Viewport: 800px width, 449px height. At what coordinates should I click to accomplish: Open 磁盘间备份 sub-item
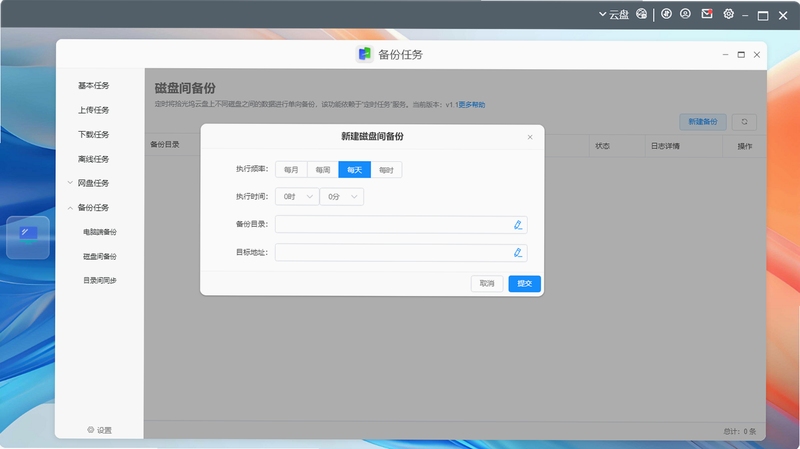tap(99, 256)
